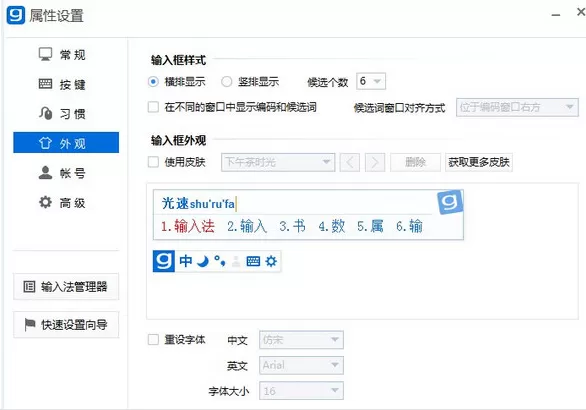Open the skin dropdown 下午茶时光
The height and width of the screenshot is (410, 586).
click(278, 162)
